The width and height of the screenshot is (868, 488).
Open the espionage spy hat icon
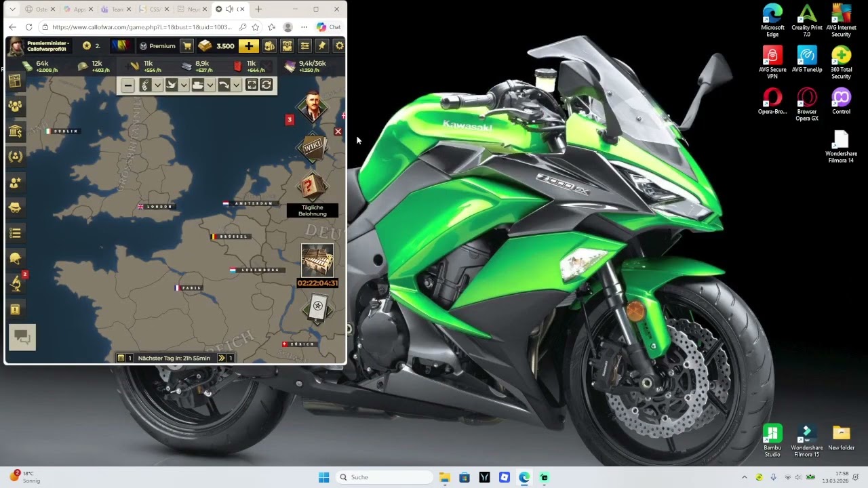point(15,207)
